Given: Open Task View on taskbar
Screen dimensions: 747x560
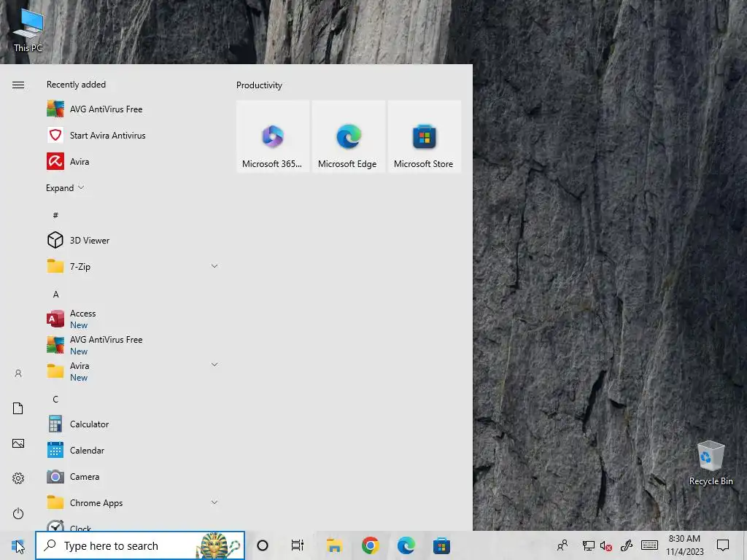Looking at the screenshot, I should [x=298, y=545].
